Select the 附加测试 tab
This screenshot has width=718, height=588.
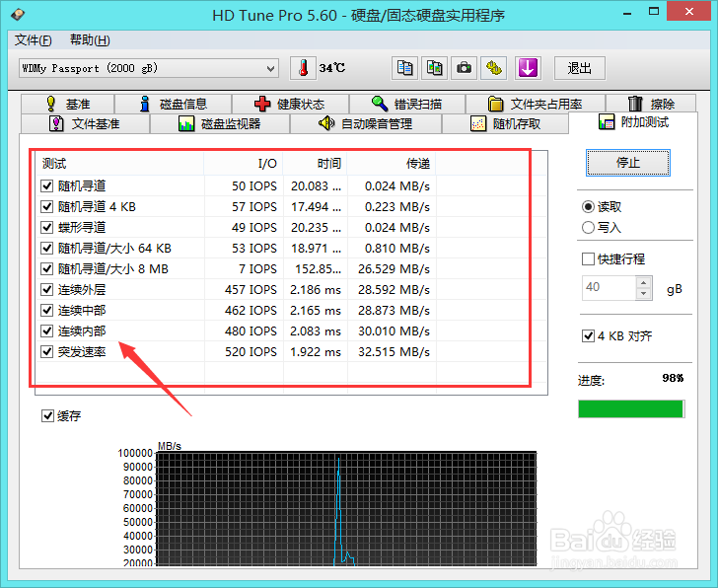coord(633,122)
